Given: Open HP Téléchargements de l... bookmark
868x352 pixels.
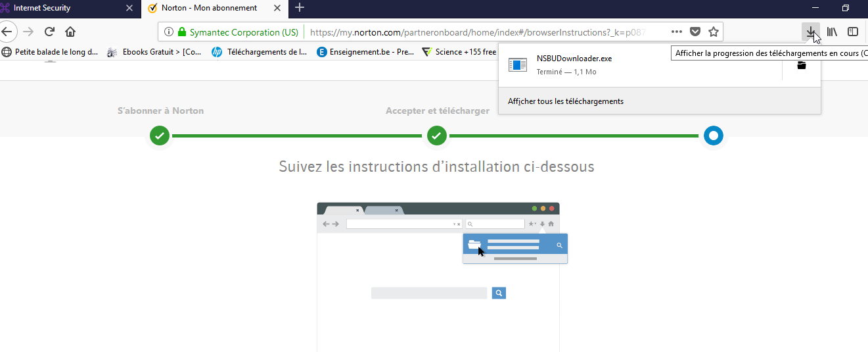Looking at the screenshot, I should coord(260,52).
